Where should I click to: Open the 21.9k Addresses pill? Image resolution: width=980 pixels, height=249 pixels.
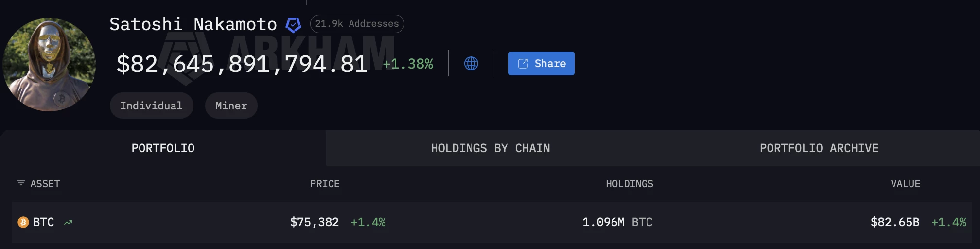pos(357,24)
